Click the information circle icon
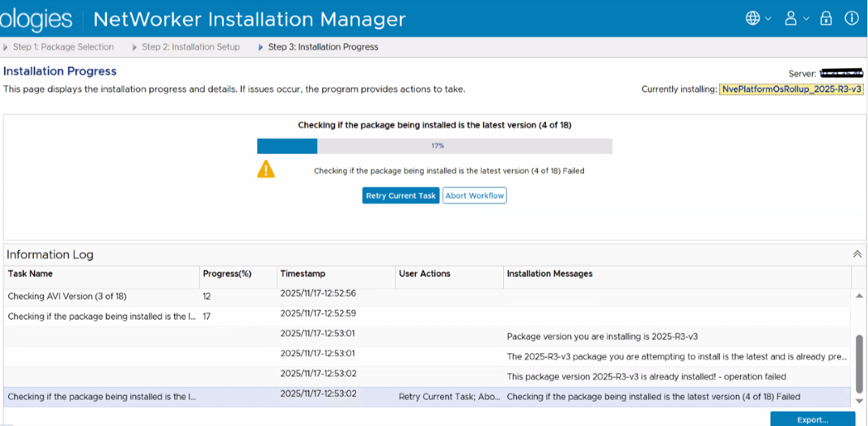Screen dimensions: 868x426 pos(851,19)
